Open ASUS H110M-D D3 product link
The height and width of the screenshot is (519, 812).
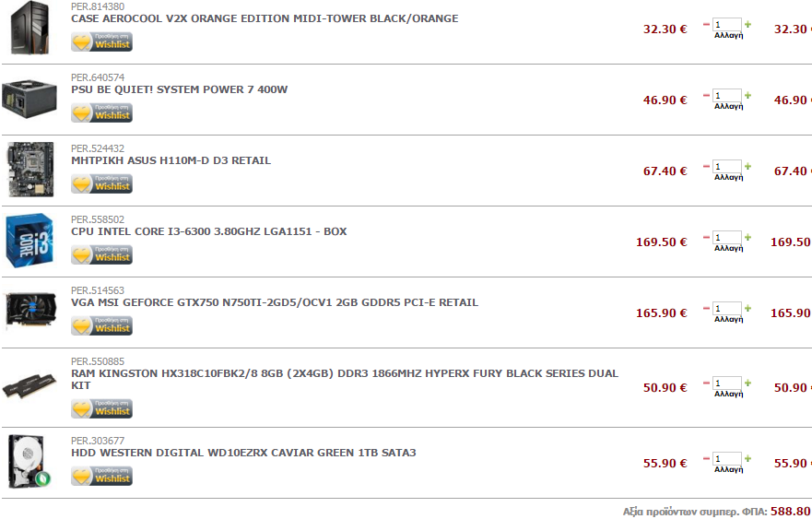click(x=171, y=160)
